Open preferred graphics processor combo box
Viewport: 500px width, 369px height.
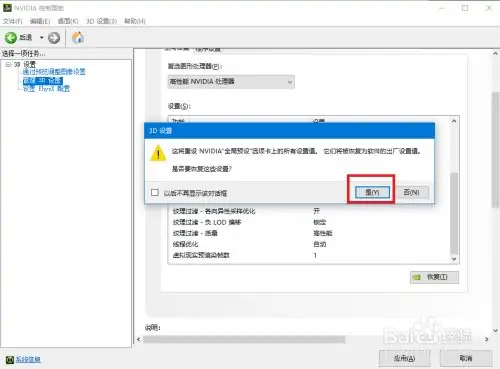pyautogui.click(x=231, y=82)
